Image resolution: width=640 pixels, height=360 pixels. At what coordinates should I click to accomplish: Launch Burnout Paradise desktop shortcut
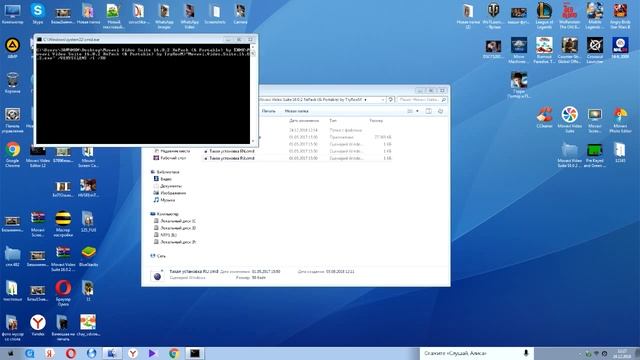click(544, 51)
